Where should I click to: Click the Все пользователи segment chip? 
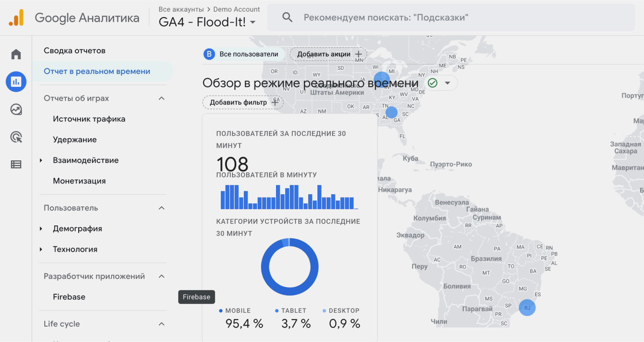click(243, 54)
